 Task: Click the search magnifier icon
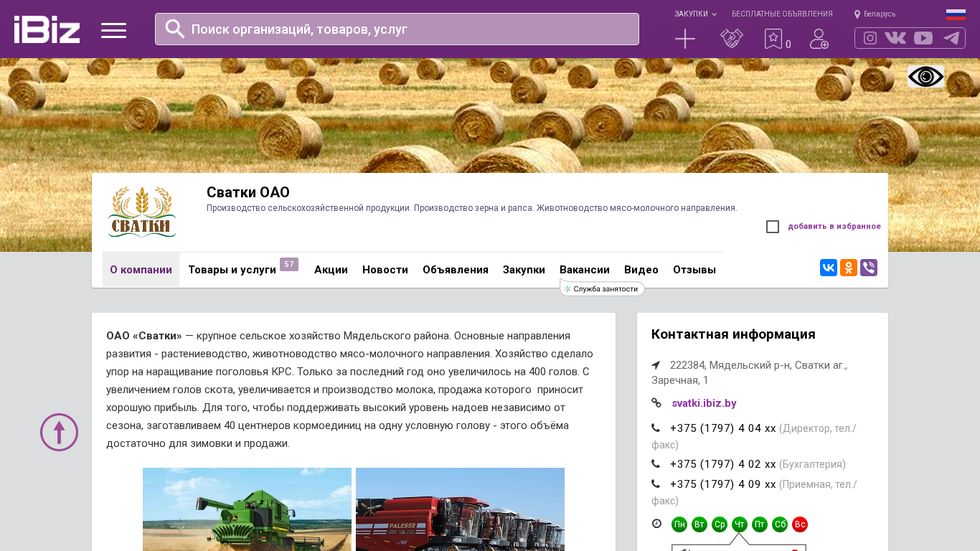(x=175, y=29)
